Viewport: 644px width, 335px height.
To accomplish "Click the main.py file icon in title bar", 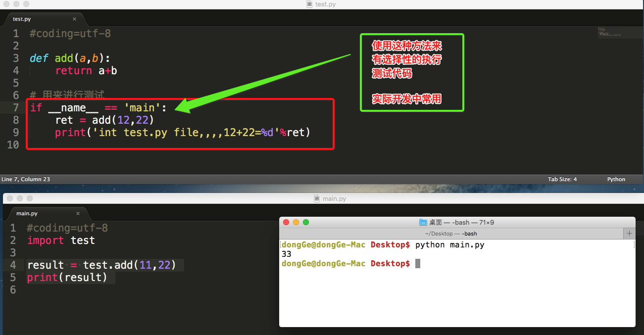I will (317, 198).
